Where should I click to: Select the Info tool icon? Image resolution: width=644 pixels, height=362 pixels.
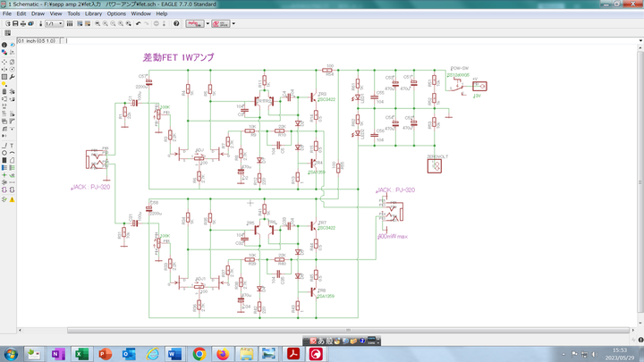pos(4,45)
